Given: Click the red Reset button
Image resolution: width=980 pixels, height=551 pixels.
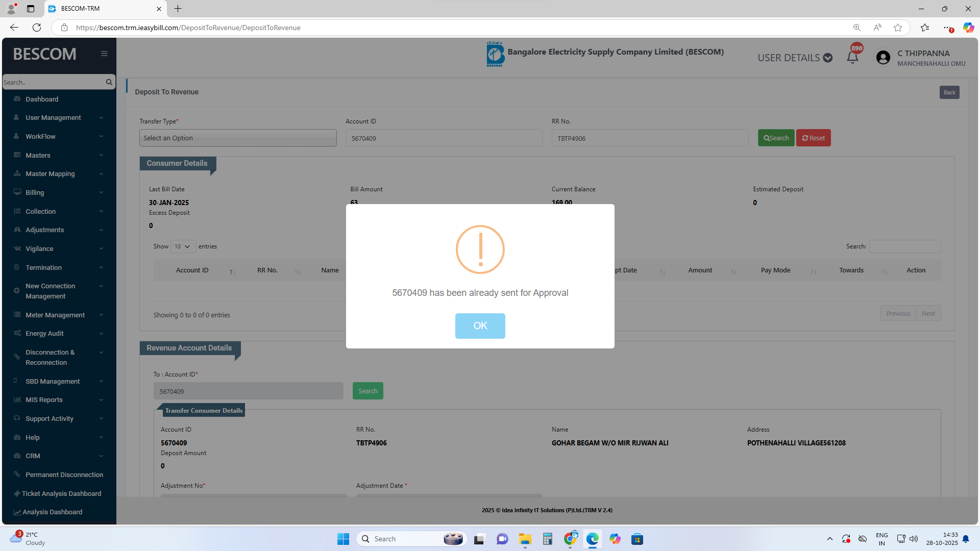Looking at the screenshot, I should [813, 138].
